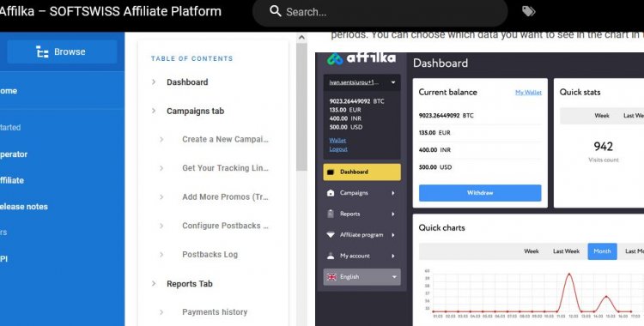Open Dashboard in table of contents

click(187, 82)
